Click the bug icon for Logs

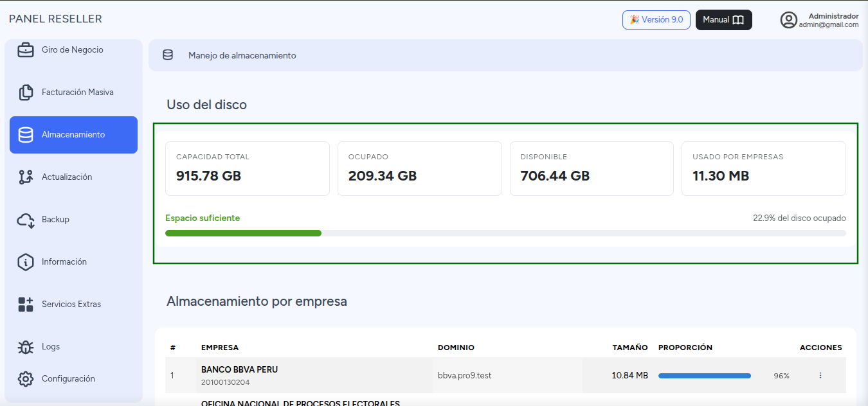click(26, 347)
